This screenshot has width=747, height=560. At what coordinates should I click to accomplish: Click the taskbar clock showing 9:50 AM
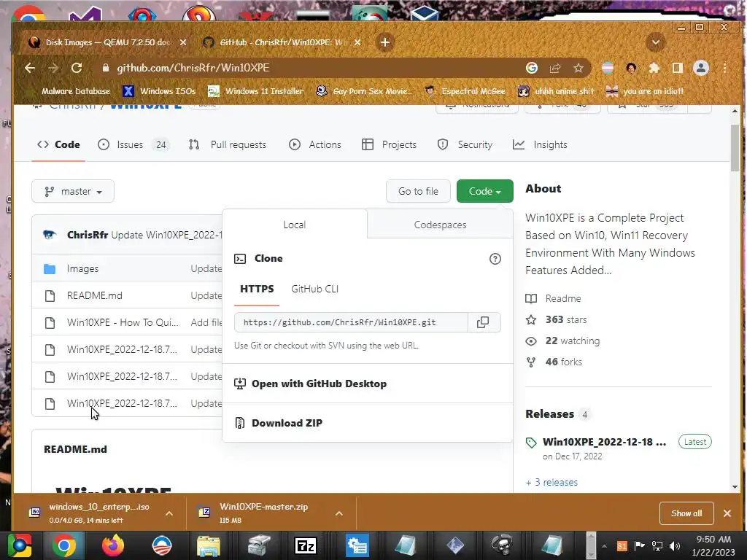tap(713, 545)
